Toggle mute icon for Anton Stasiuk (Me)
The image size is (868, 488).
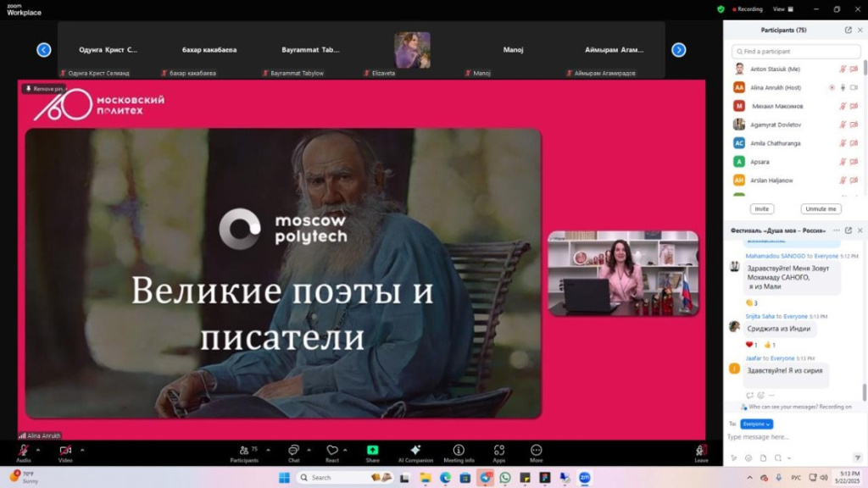(x=843, y=69)
